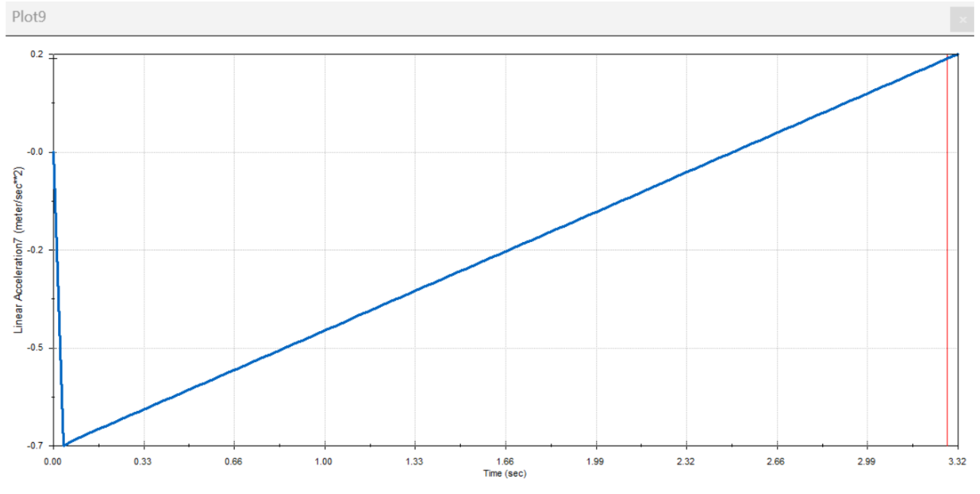Image resolution: width=980 pixels, height=494 pixels.
Task: Close the Plot9 panel
Action: (963, 19)
